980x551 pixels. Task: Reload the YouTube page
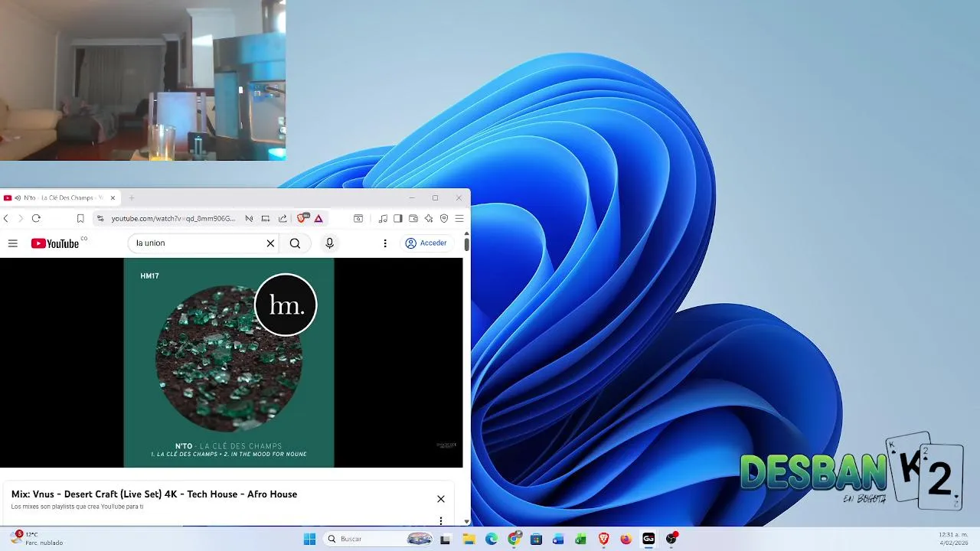tap(36, 218)
